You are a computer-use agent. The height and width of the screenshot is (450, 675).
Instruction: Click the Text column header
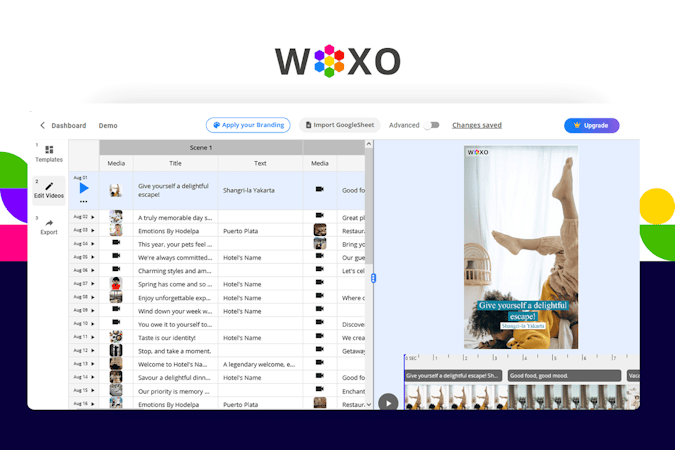(x=260, y=163)
